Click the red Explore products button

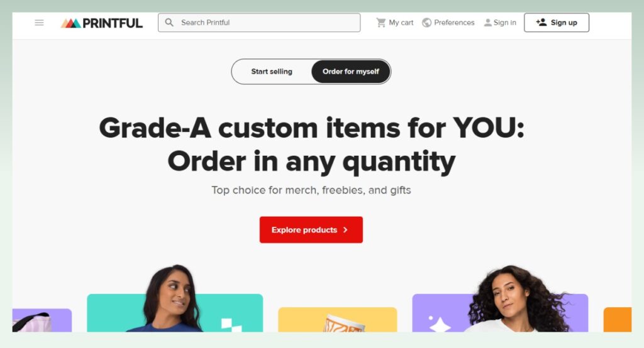(x=311, y=230)
